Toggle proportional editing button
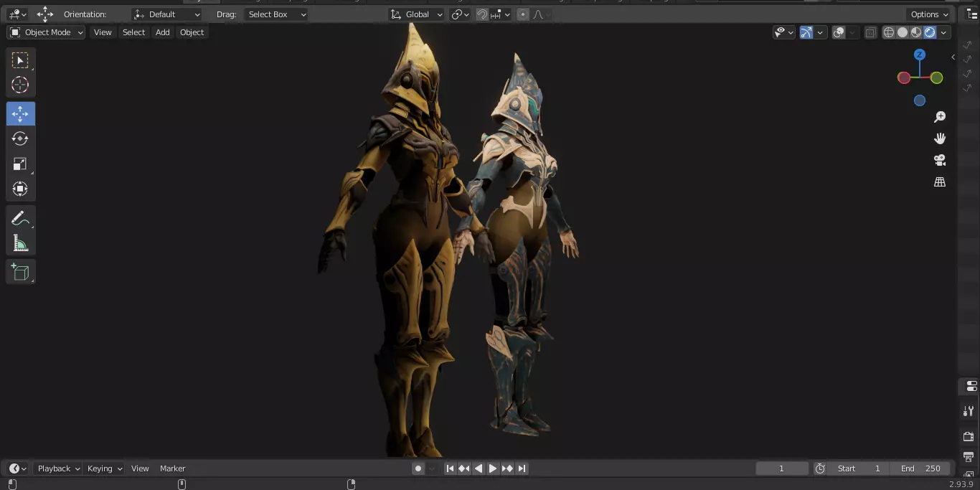 pyautogui.click(x=523, y=14)
